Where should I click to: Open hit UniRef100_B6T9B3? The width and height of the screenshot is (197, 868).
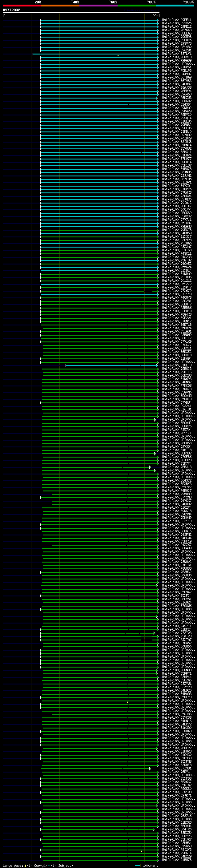click(176, 81)
